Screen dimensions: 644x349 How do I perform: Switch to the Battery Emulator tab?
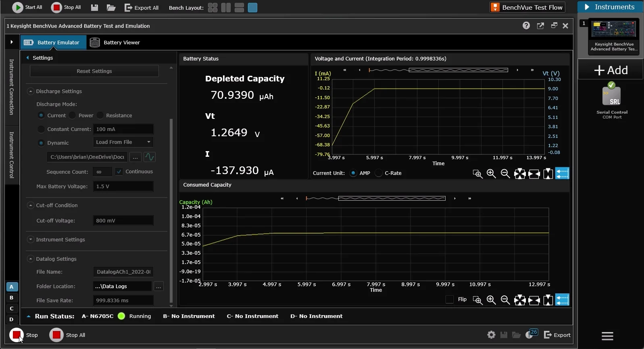(x=53, y=42)
